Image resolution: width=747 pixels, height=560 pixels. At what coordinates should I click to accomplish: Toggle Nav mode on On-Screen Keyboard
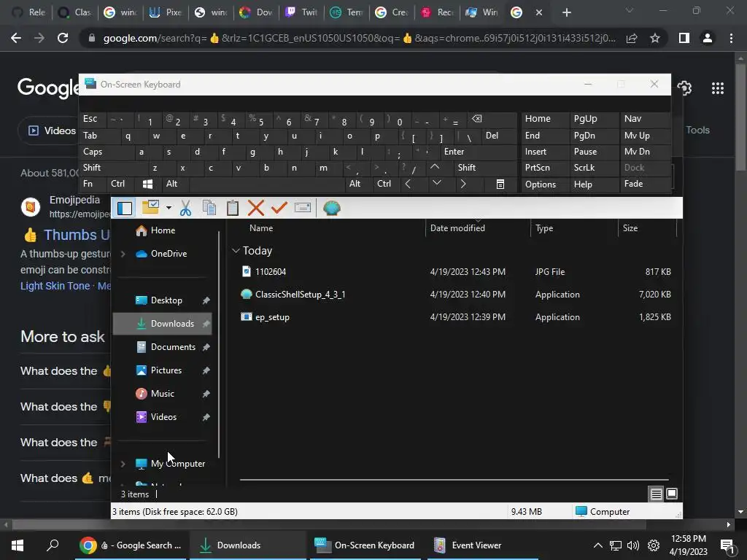(x=645, y=119)
